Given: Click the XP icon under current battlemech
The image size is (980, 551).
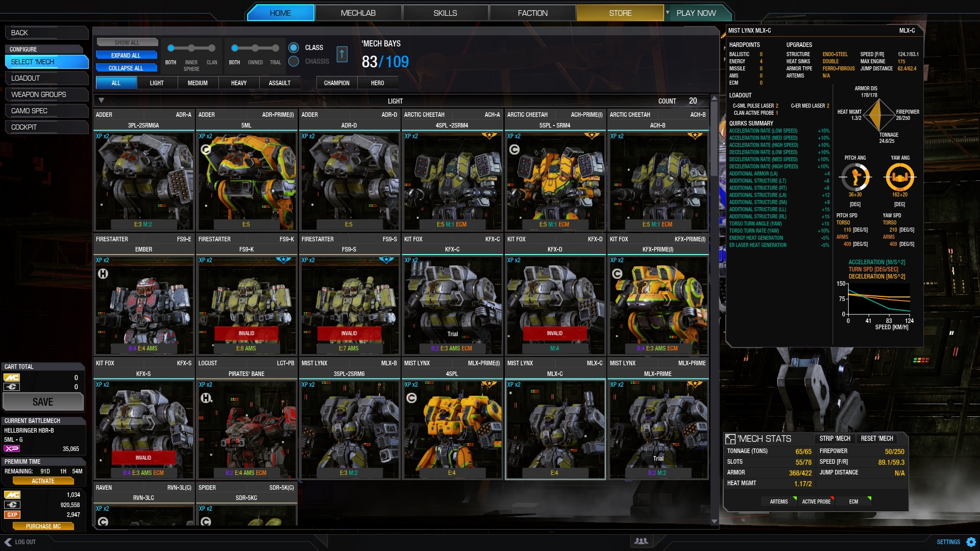Looking at the screenshot, I should (x=12, y=449).
